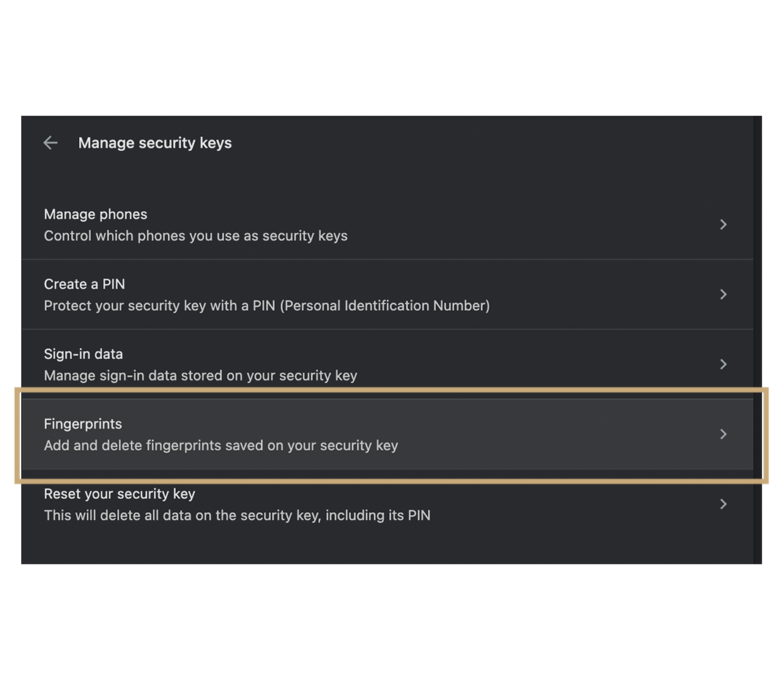
Task: Click 'Control which phones you use' description
Action: pyautogui.click(x=196, y=236)
